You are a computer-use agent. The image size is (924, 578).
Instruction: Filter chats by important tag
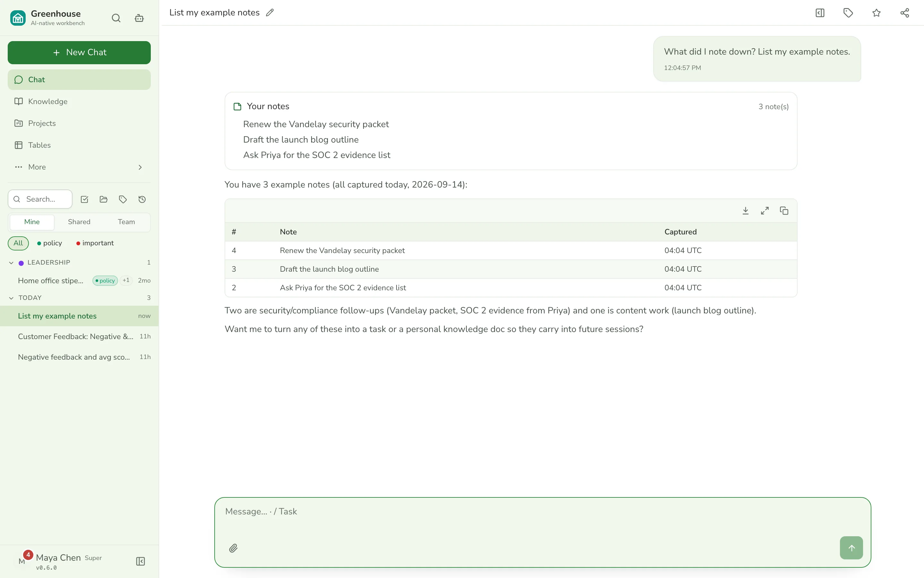pos(95,243)
